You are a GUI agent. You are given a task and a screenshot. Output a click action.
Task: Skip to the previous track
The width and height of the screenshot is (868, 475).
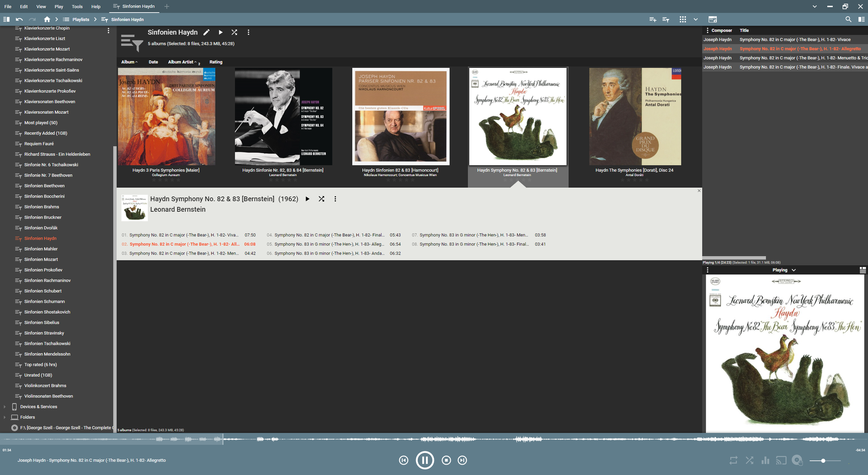tap(404, 461)
